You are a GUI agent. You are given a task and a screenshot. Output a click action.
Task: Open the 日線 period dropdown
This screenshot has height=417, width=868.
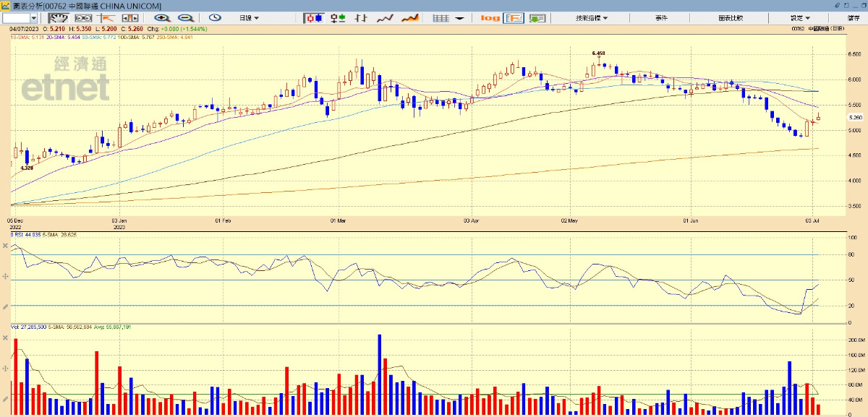click(250, 17)
